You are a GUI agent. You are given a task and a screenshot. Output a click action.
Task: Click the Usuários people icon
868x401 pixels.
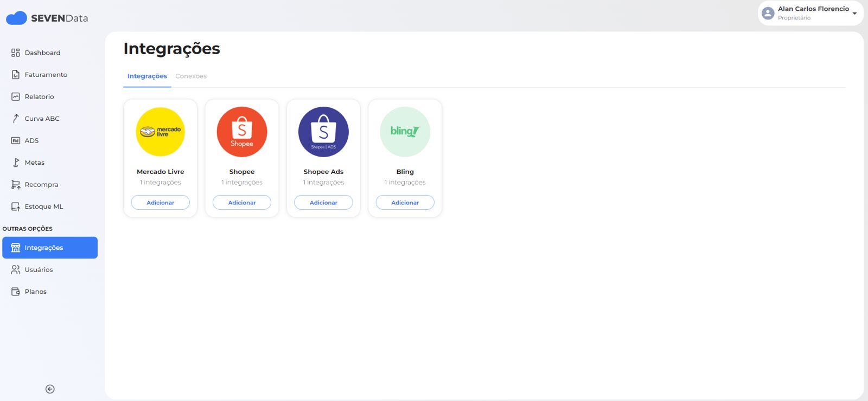click(16, 269)
